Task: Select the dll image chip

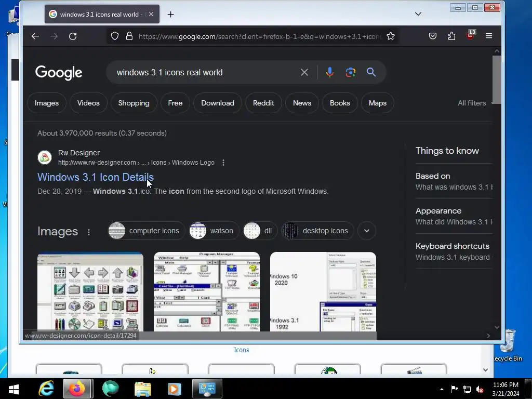Action: [x=260, y=231]
